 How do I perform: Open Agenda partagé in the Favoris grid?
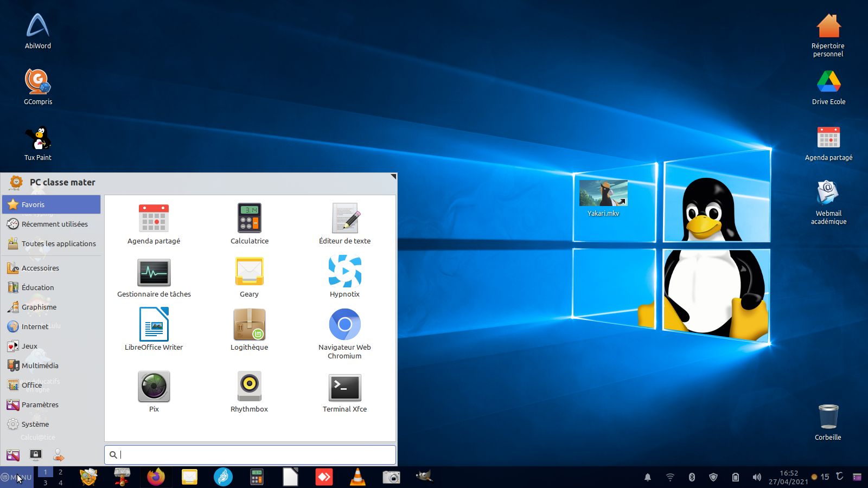coord(154,224)
